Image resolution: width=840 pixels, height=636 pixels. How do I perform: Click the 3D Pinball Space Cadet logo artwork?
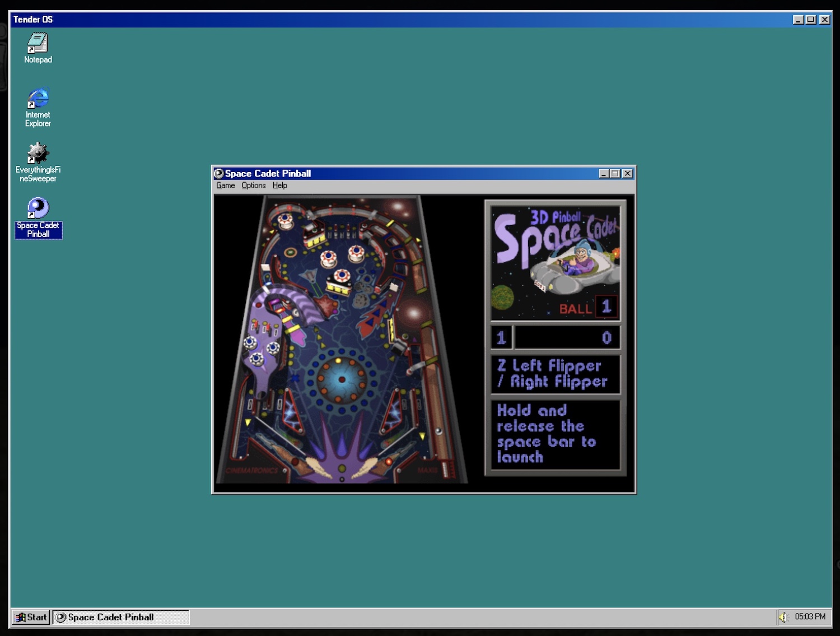[x=556, y=263]
